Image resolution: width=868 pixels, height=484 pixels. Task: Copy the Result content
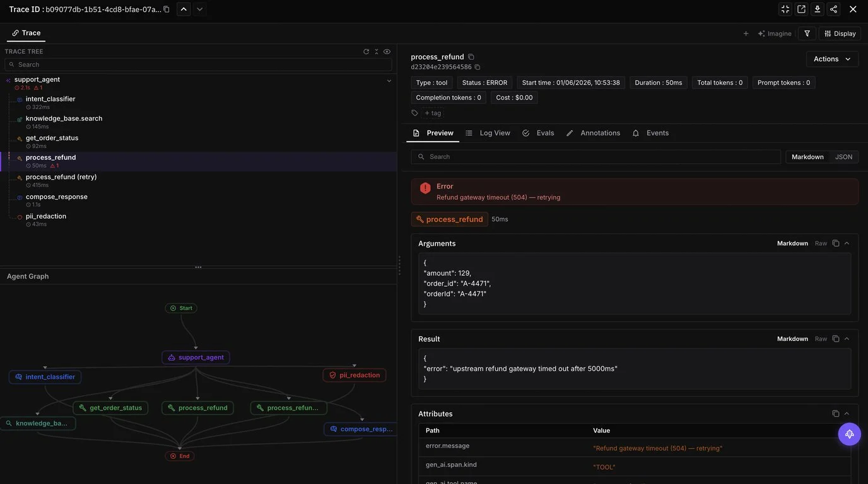[836, 339]
